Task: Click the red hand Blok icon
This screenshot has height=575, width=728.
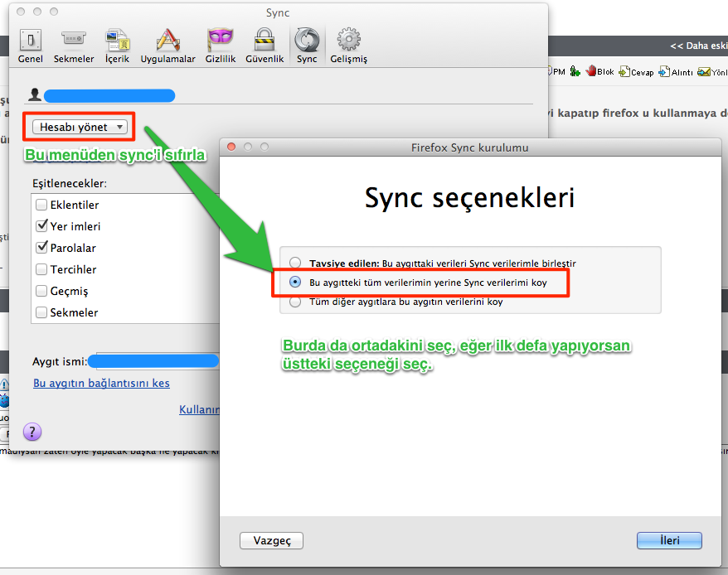Action: pos(591,71)
